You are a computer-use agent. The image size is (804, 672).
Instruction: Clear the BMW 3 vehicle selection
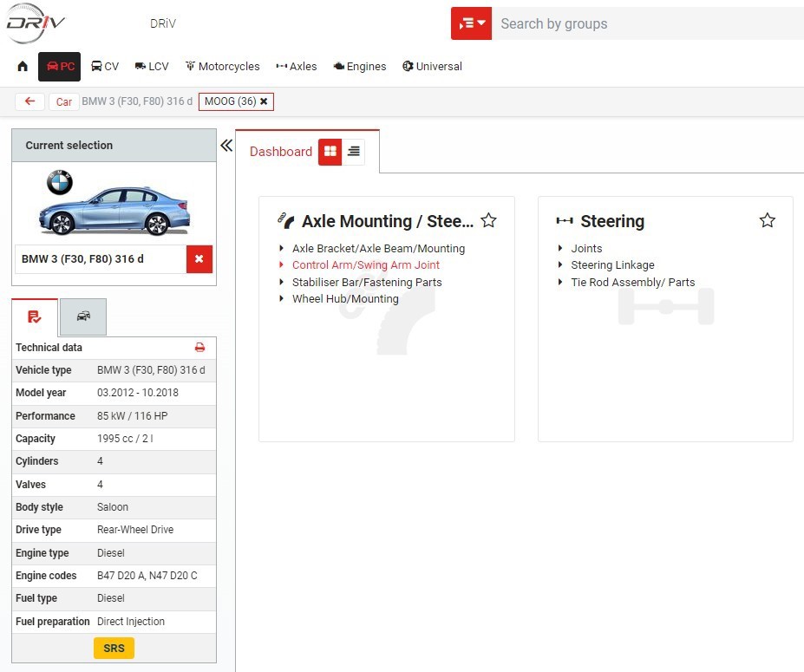pyautogui.click(x=199, y=259)
